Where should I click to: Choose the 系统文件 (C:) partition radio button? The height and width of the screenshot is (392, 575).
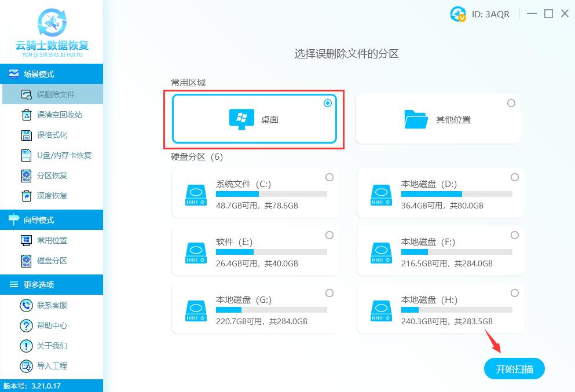(x=329, y=177)
